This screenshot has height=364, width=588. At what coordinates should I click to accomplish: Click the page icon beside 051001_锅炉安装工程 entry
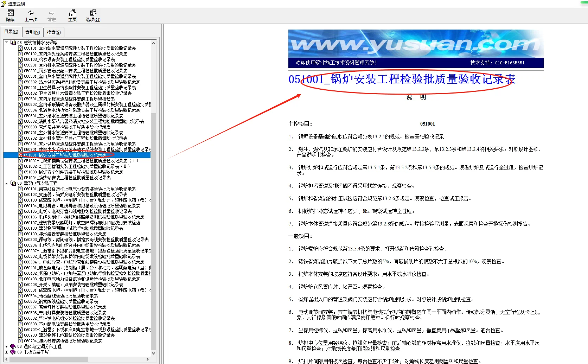point(20,155)
